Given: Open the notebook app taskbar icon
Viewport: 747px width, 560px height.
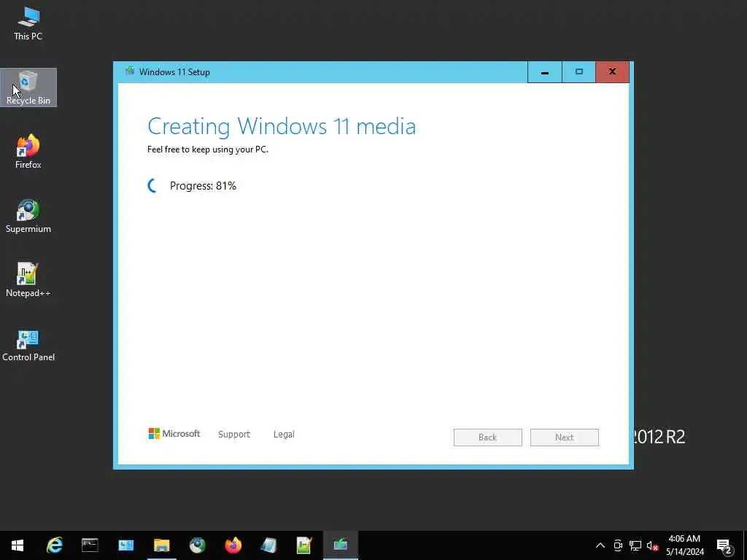Looking at the screenshot, I should [268, 545].
